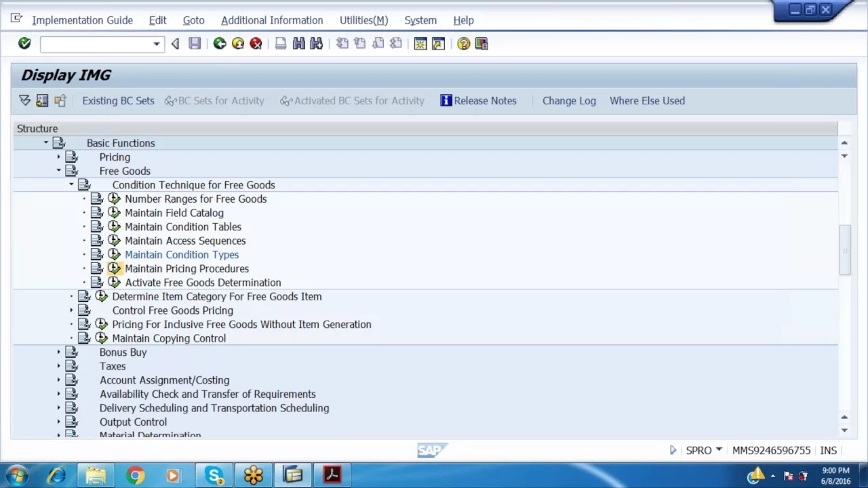Click the yellow Help question mark icon

[x=463, y=43]
